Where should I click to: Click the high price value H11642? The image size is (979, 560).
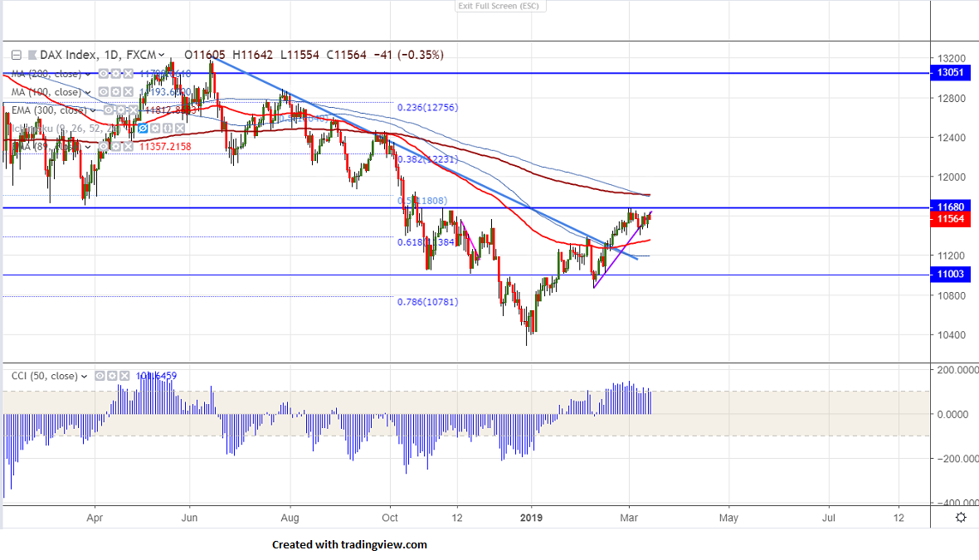253,55
